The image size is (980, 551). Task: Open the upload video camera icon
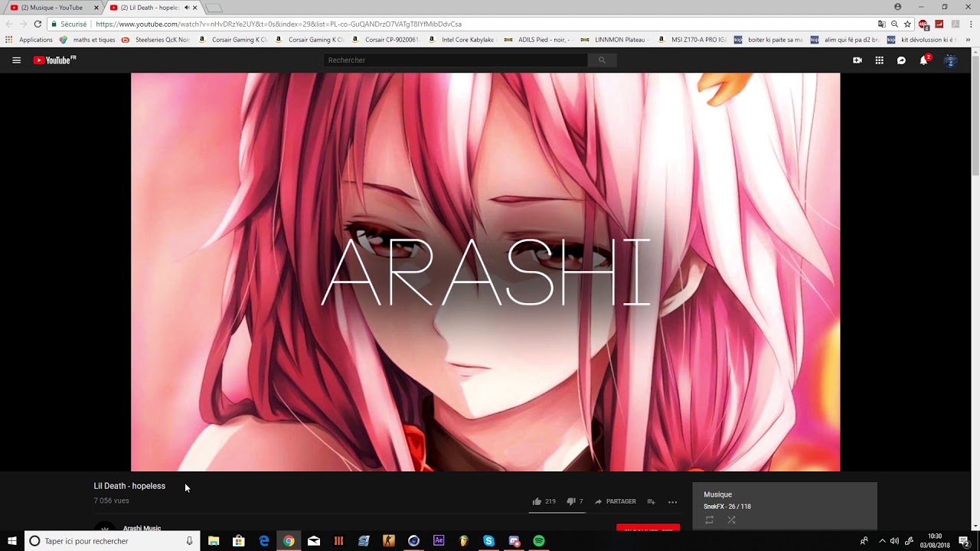coord(857,60)
